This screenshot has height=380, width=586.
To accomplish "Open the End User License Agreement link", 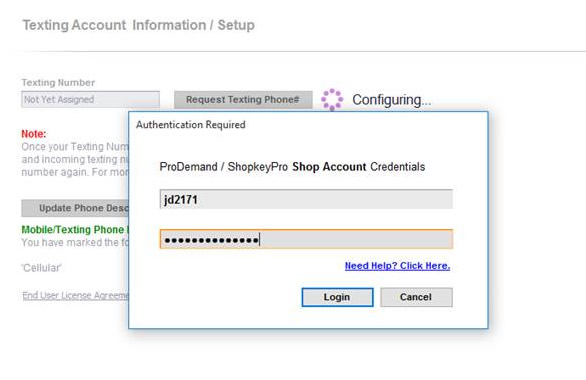I will point(75,296).
